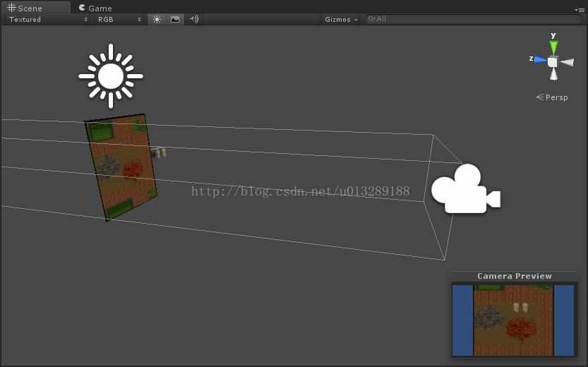Toggle scene lighting sun button

pyautogui.click(x=157, y=20)
